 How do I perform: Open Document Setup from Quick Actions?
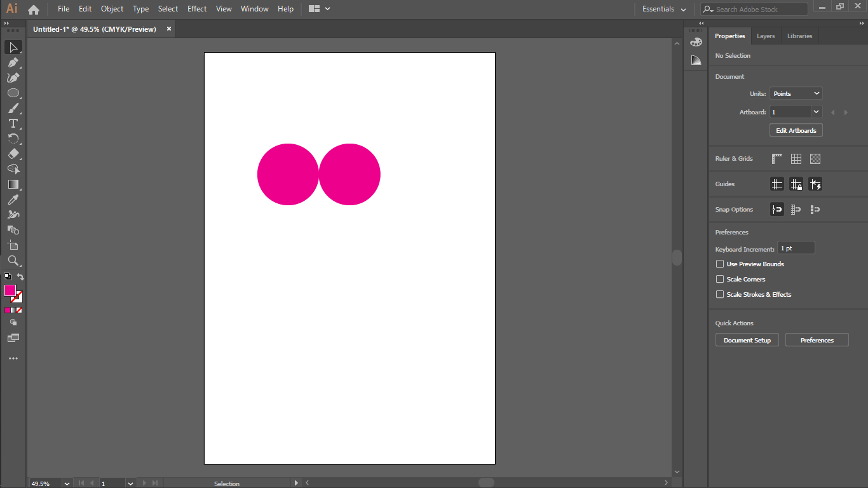pos(747,340)
